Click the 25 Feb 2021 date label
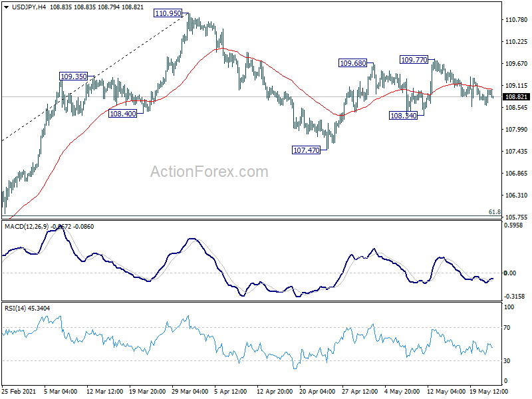Viewport: 532px width, 399px height. coord(19,392)
